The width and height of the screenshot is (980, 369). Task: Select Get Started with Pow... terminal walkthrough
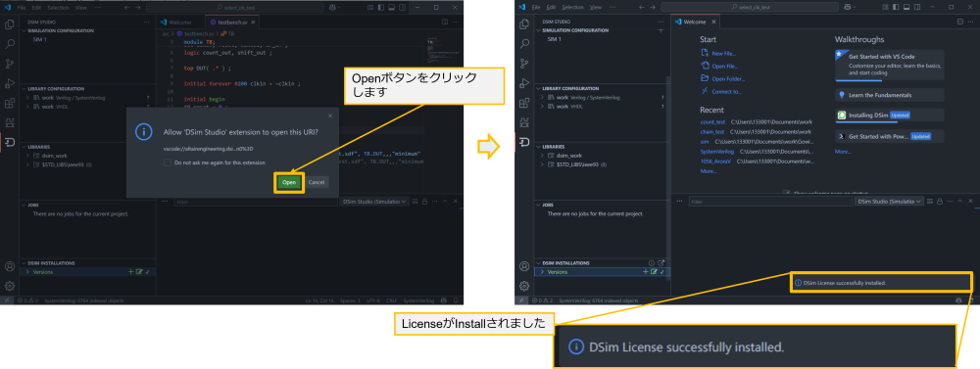coord(890,136)
